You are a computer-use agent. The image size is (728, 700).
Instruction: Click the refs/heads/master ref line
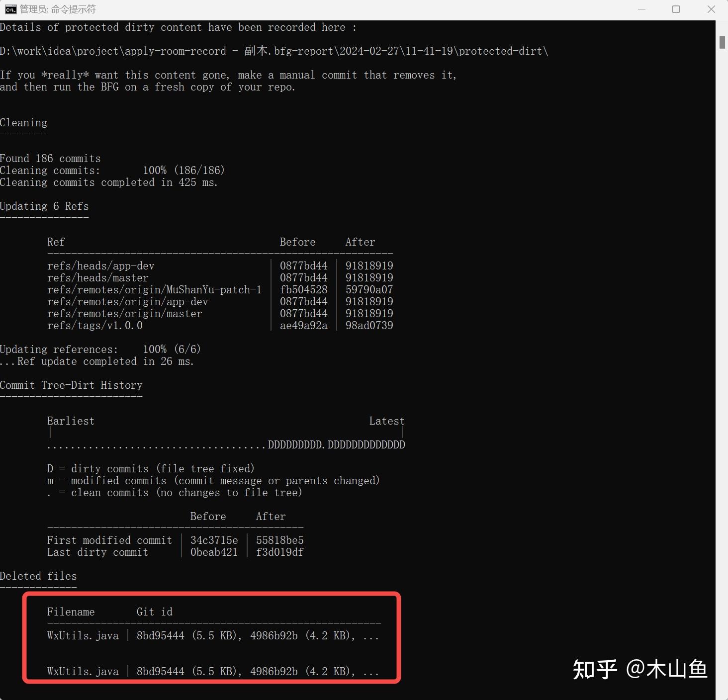point(97,277)
